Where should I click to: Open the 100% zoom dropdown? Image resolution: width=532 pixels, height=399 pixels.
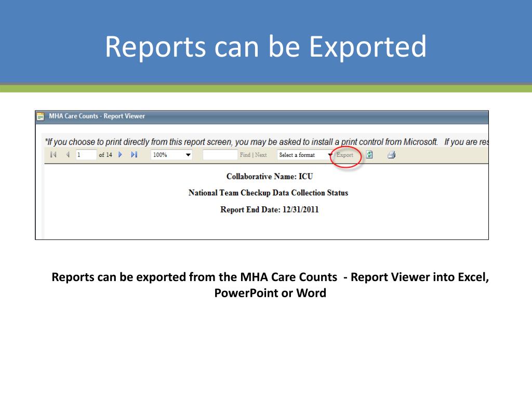tap(171, 155)
